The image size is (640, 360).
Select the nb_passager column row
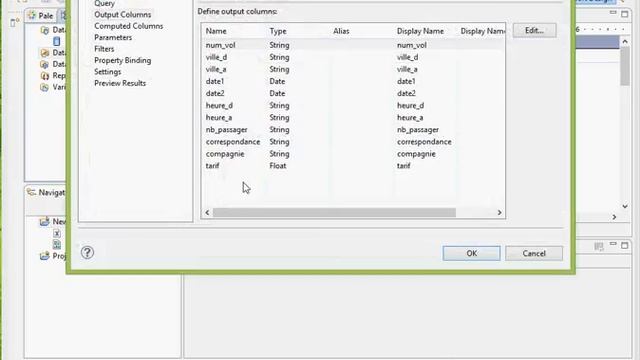pyautogui.click(x=353, y=129)
